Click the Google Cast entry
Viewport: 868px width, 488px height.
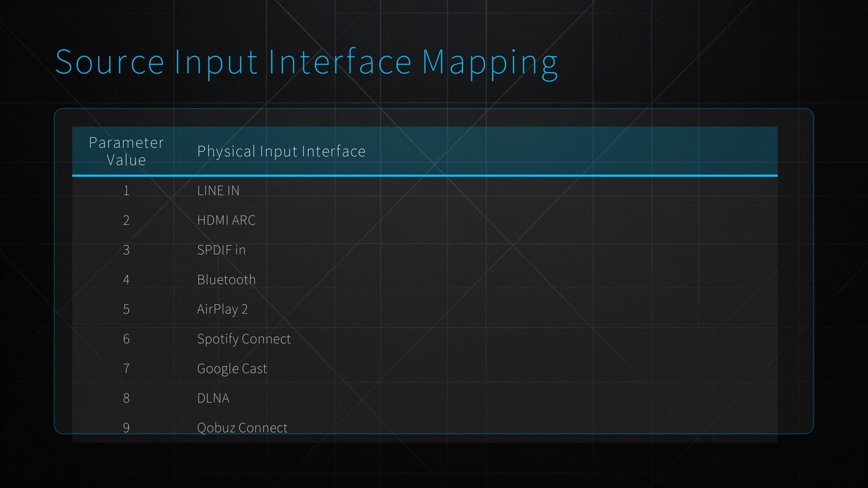pos(232,368)
